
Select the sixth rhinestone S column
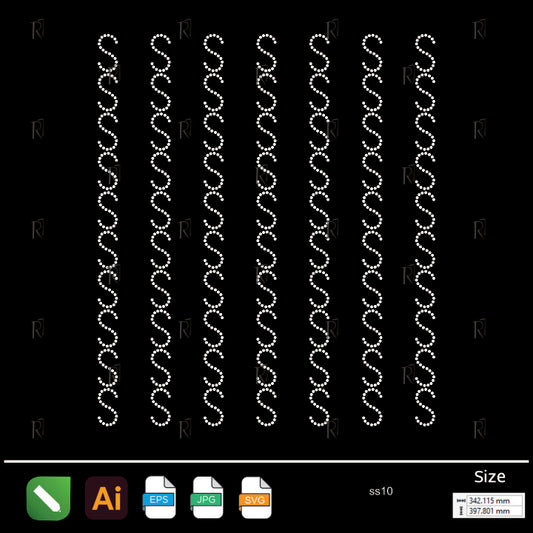click(372, 230)
